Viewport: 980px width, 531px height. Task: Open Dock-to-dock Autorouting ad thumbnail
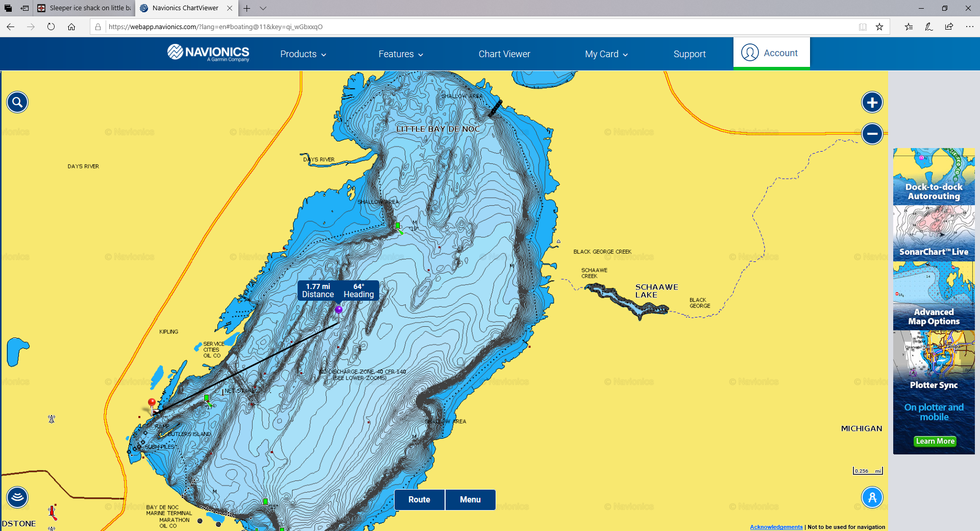click(934, 177)
